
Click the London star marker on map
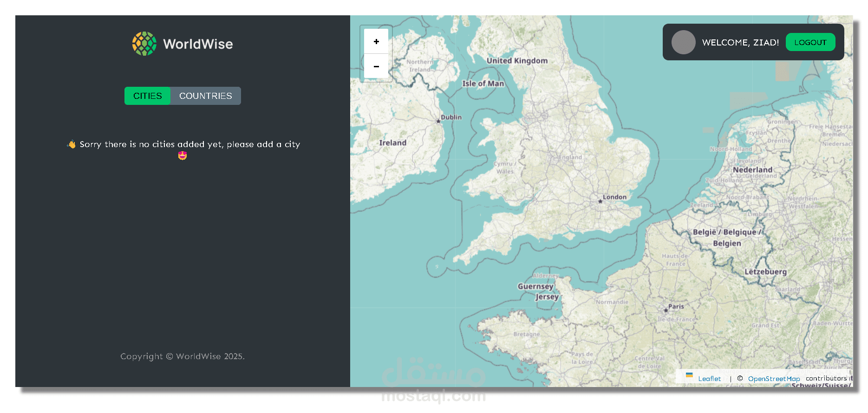click(x=600, y=201)
